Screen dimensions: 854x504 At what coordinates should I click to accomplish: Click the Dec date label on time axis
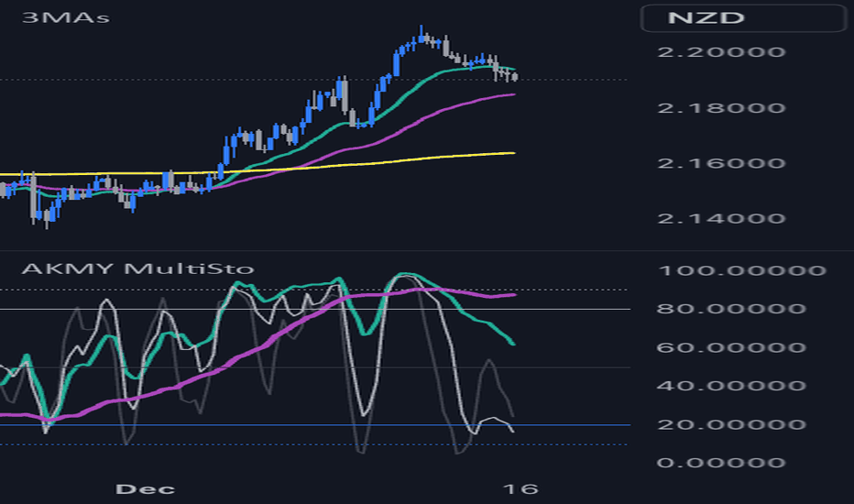pyautogui.click(x=145, y=488)
